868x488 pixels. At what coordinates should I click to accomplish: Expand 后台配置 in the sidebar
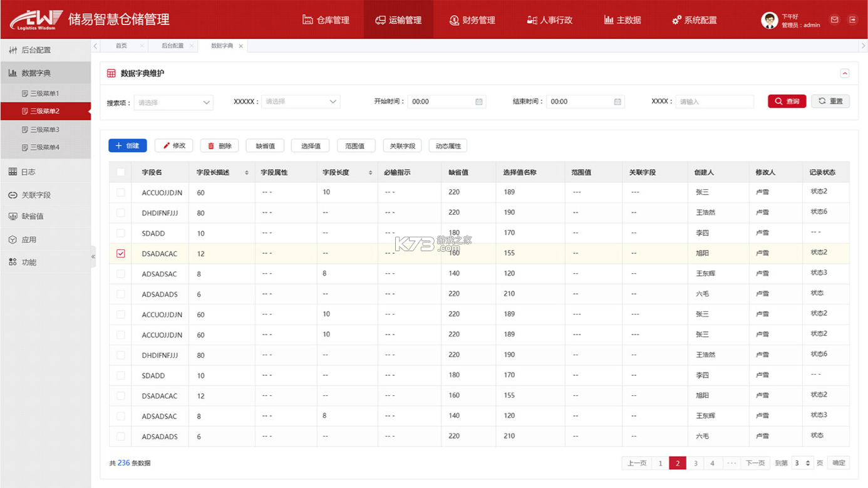(45, 50)
